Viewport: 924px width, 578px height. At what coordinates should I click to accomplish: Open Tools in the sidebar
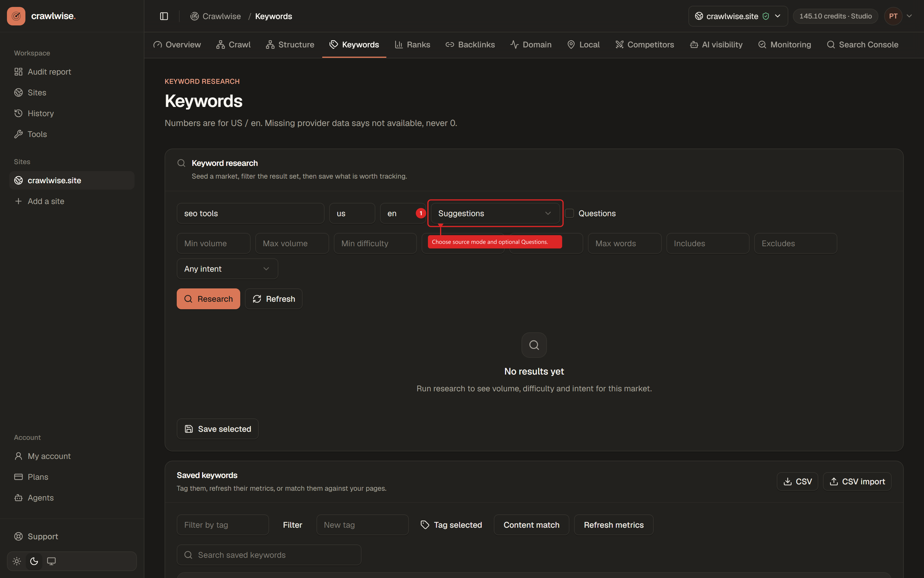(x=72, y=134)
